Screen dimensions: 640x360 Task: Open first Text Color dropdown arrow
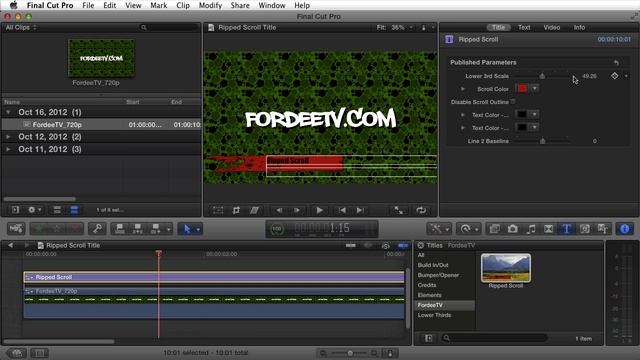point(535,114)
